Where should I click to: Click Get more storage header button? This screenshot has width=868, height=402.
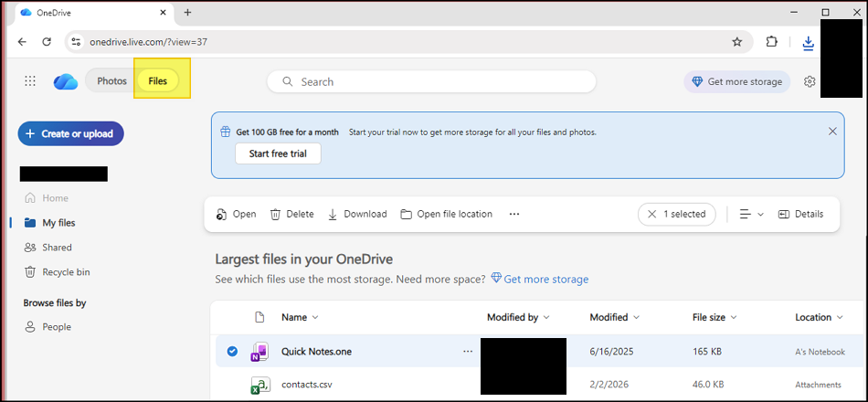click(x=736, y=81)
